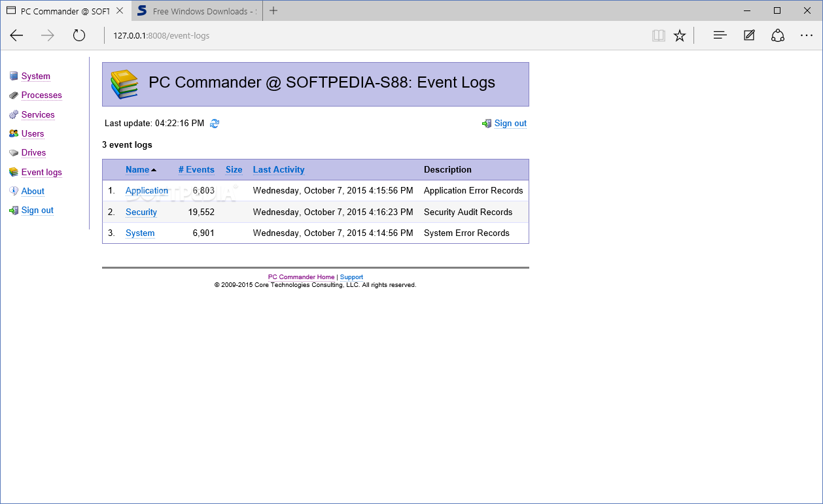Click the 6,901 events count cell

pos(203,233)
